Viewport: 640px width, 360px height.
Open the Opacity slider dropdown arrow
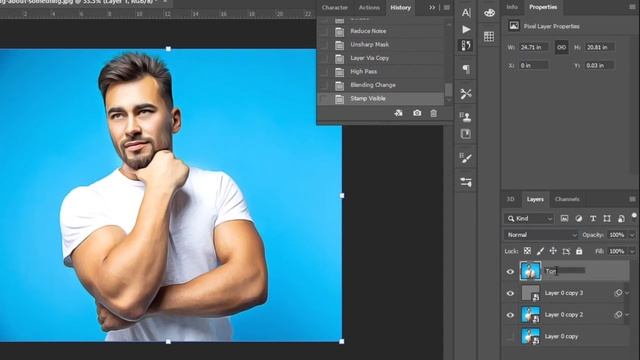(632, 235)
